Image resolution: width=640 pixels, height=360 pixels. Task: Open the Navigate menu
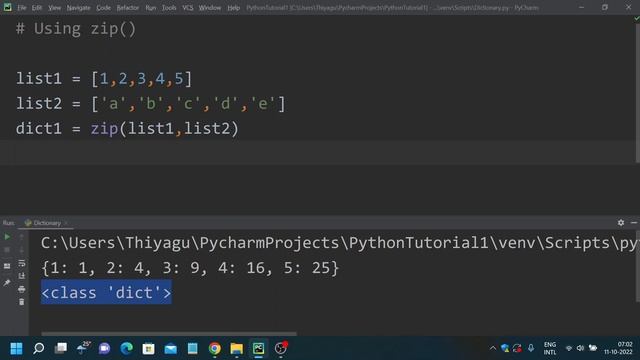click(78, 8)
